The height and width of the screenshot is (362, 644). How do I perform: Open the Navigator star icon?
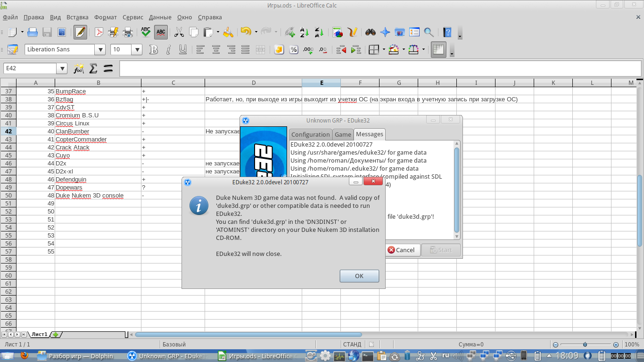tap(385, 32)
